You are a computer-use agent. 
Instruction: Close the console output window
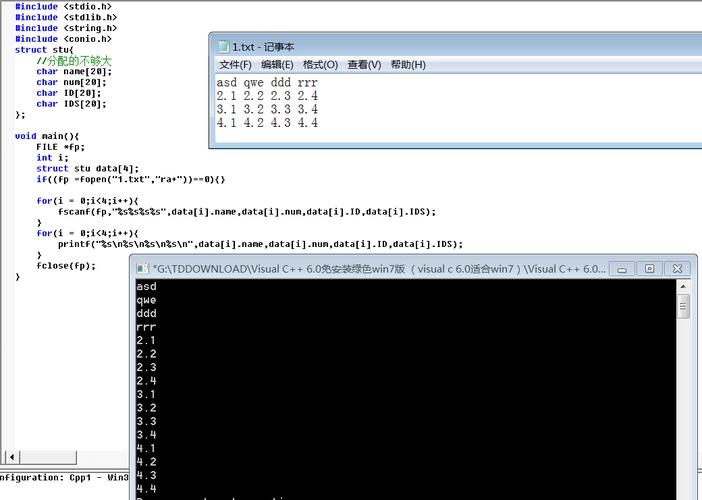677,269
